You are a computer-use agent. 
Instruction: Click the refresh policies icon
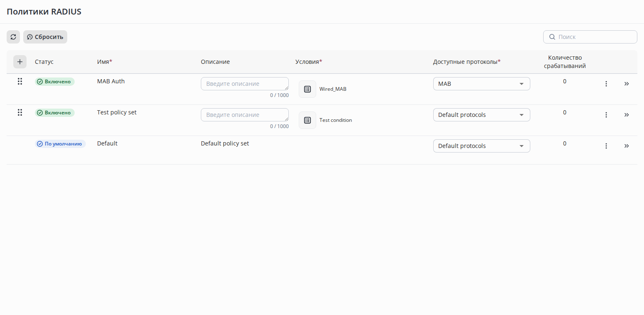tap(13, 37)
